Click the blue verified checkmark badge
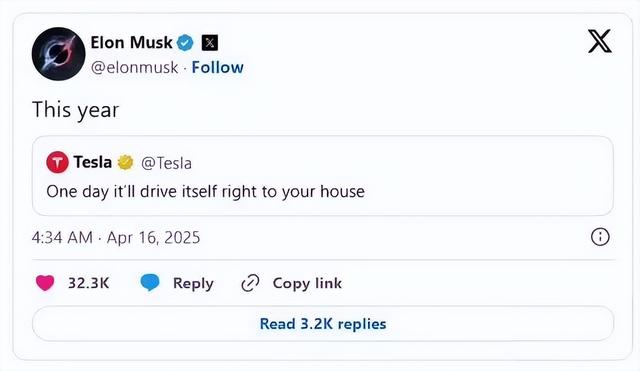 [185, 42]
